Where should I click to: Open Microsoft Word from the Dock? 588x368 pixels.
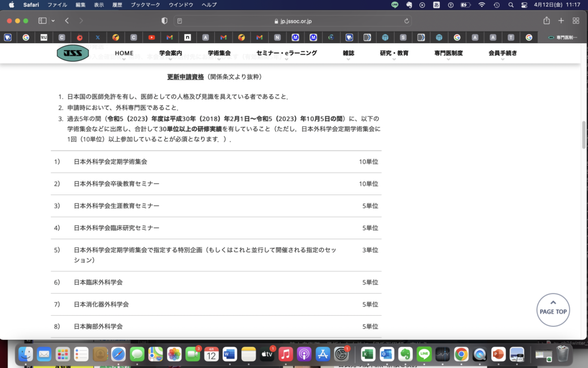coord(230,355)
